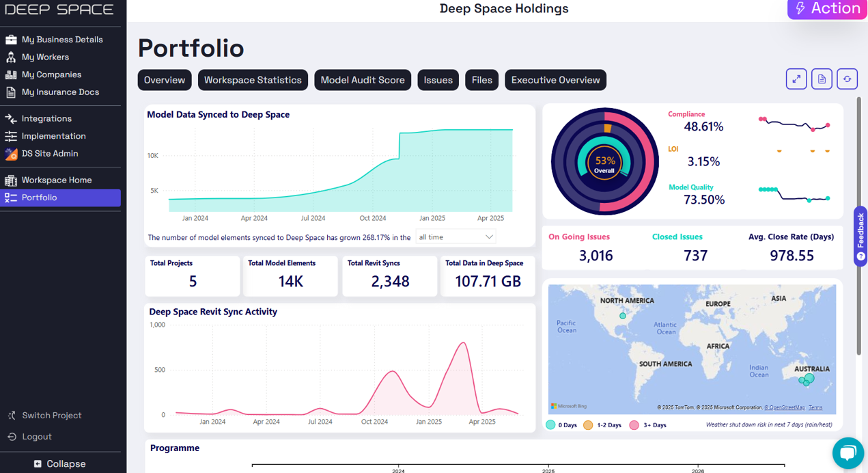Image resolution: width=868 pixels, height=473 pixels.
Task: Open the 'all time' period dropdown
Action: coord(456,237)
